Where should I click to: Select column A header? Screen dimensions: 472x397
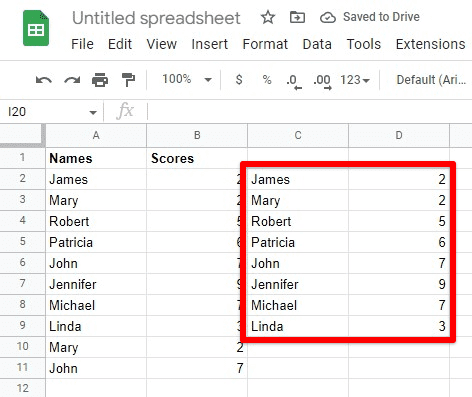point(96,135)
